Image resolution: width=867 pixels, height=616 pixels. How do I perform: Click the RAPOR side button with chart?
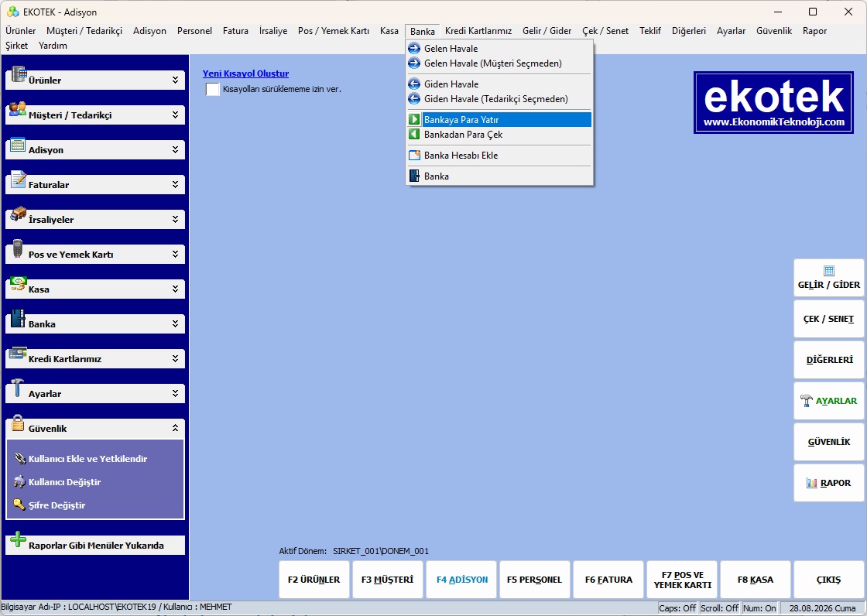coord(829,483)
